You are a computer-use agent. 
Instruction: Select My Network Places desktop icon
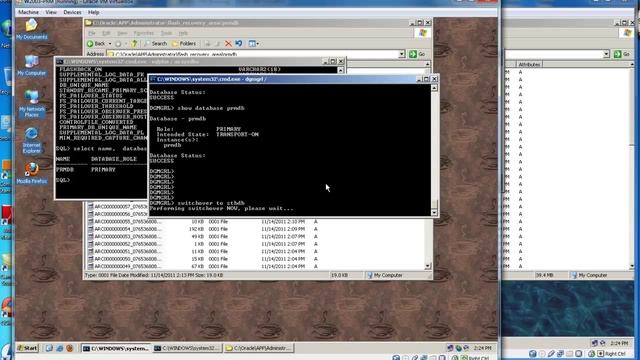tap(31, 104)
